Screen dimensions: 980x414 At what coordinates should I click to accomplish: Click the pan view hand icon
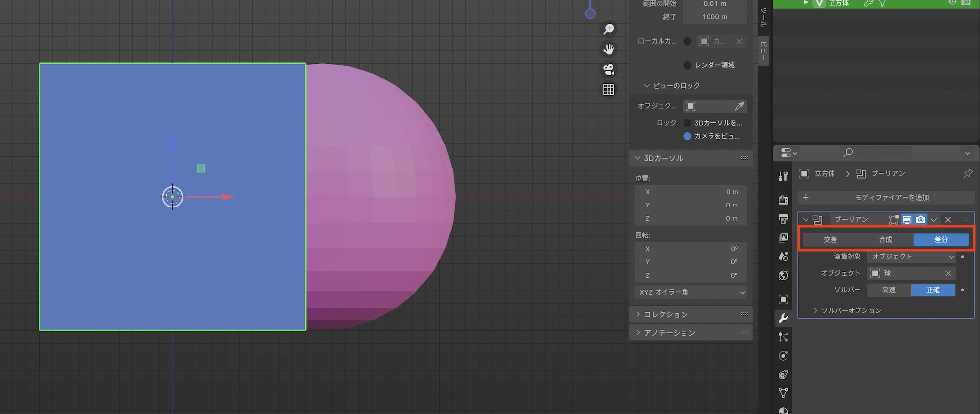pyautogui.click(x=609, y=49)
